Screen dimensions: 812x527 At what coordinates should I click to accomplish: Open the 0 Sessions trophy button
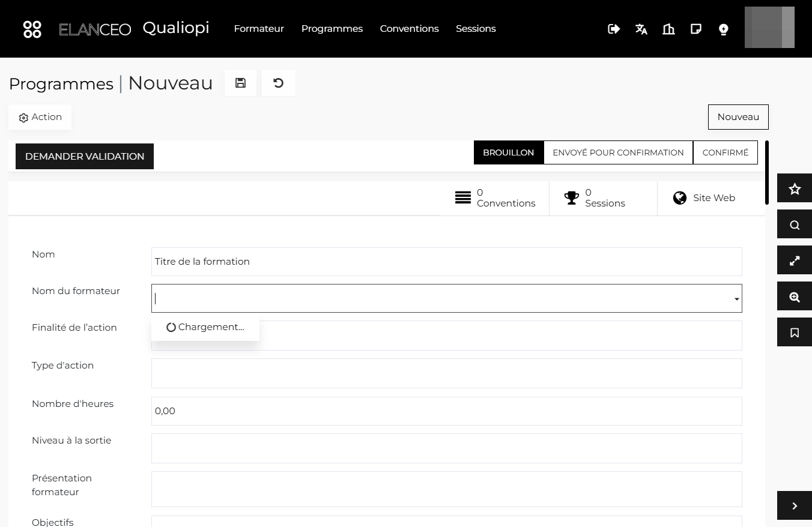pyautogui.click(x=604, y=198)
